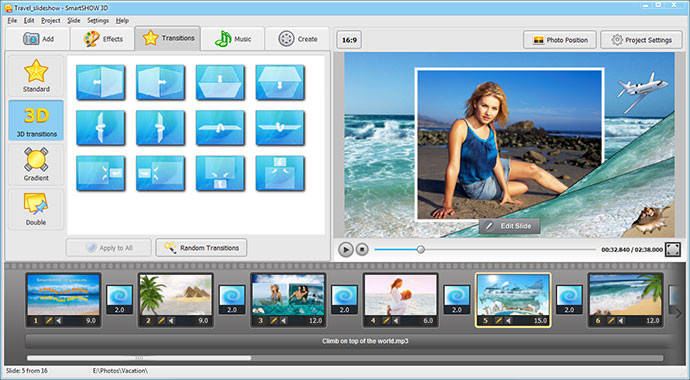The height and width of the screenshot is (380, 690).
Task: Switch to the Music tab
Action: pyautogui.click(x=233, y=39)
